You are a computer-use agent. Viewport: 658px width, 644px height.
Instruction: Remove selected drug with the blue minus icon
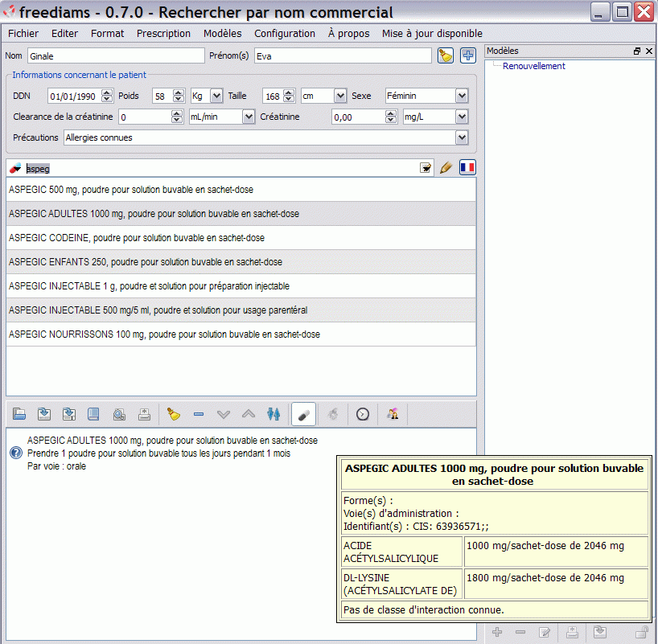point(199,414)
